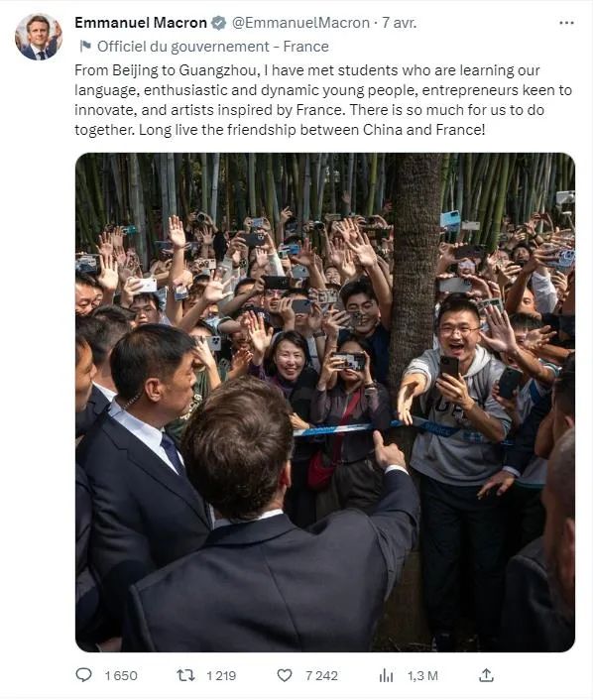Image resolution: width=593 pixels, height=700 pixels.
Task: Open the three-dot more options menu
Action: pos(566,23)
